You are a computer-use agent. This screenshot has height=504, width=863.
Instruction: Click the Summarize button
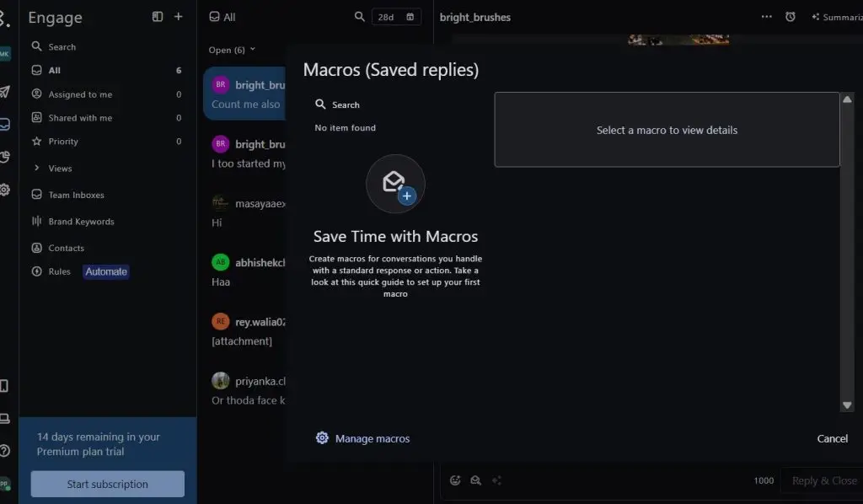pos(837,17)
